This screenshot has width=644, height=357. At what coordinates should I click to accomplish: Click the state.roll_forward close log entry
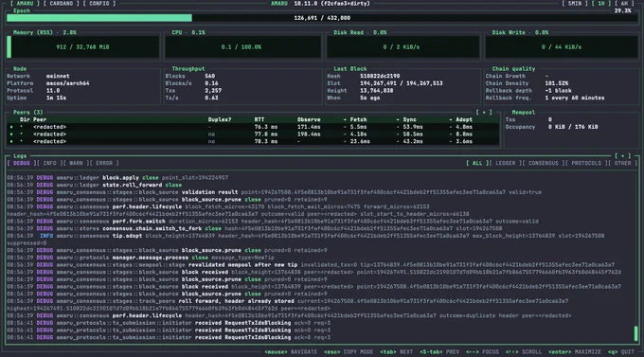(x=95, y=185)
